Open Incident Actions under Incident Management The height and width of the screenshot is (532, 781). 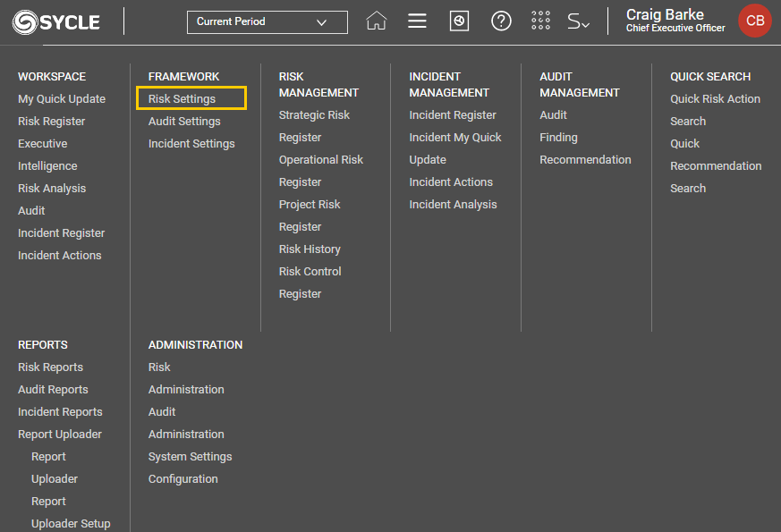click(451, 182)
